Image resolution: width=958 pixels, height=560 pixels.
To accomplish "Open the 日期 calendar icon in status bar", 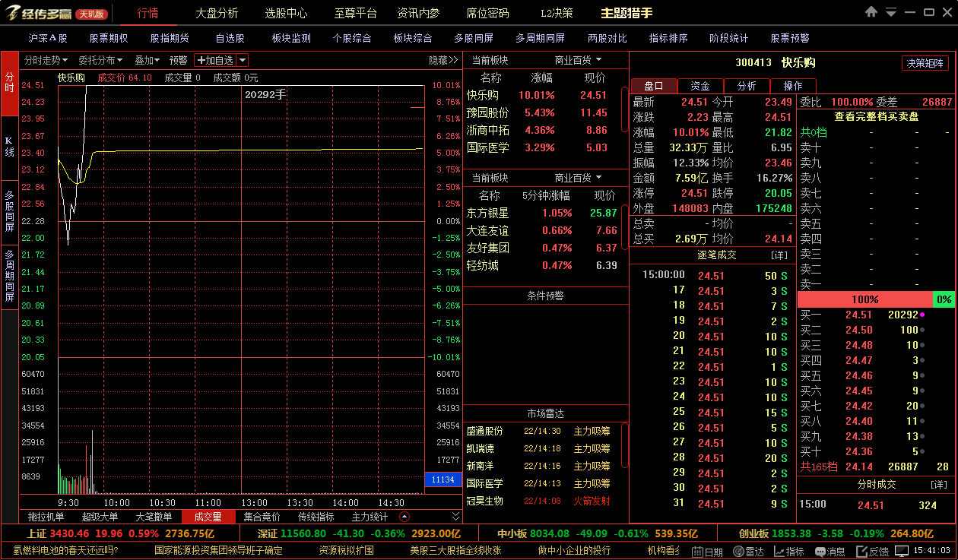I will (707, 552).
